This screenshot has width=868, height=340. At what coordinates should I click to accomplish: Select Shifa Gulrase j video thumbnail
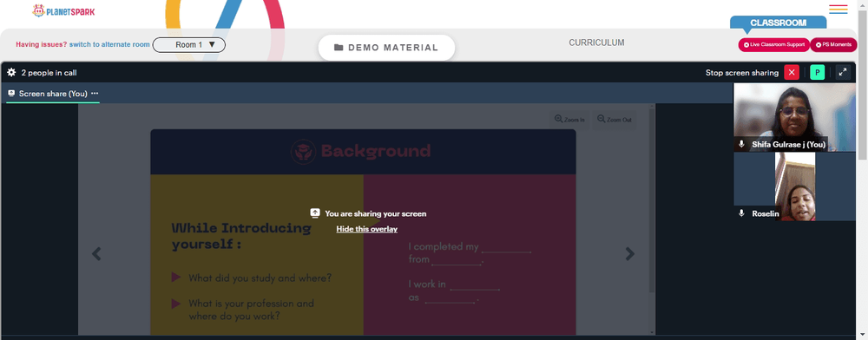[794, 117]
